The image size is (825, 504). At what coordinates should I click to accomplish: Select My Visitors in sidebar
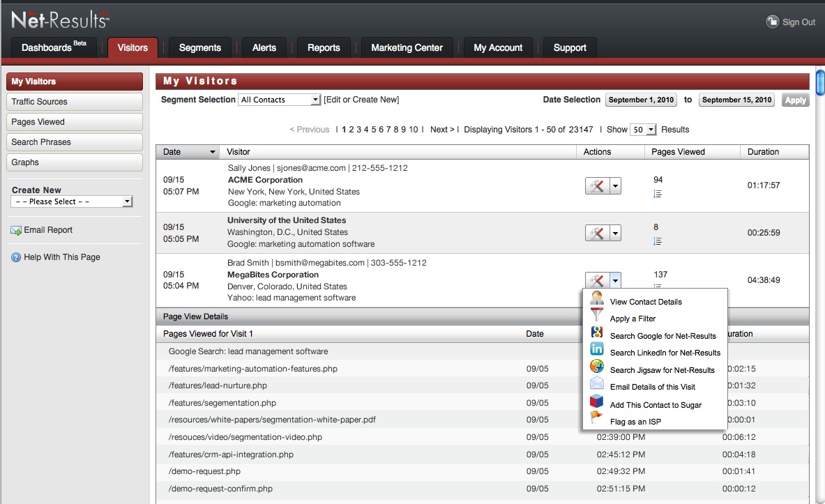(74, 82)
